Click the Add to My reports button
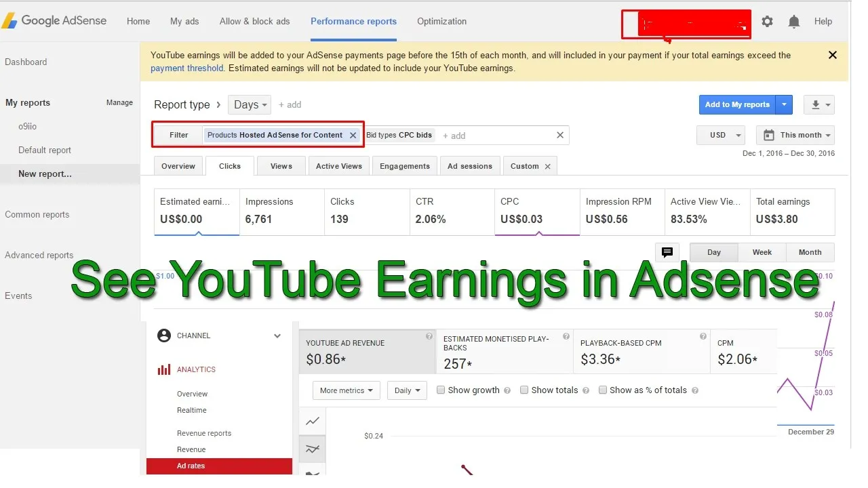Viewport: 868px width, 488px height. tap(737, 104)
